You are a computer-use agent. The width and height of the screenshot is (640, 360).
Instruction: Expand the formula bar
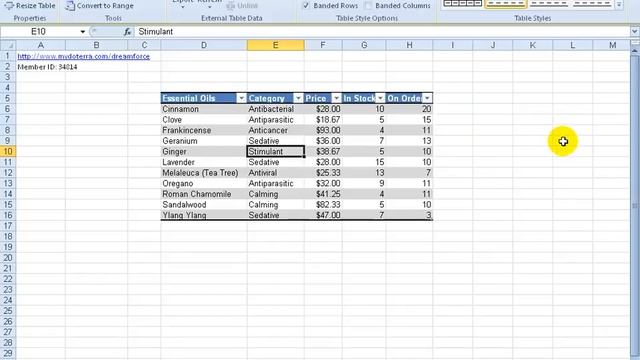click(x=634, y=31)
